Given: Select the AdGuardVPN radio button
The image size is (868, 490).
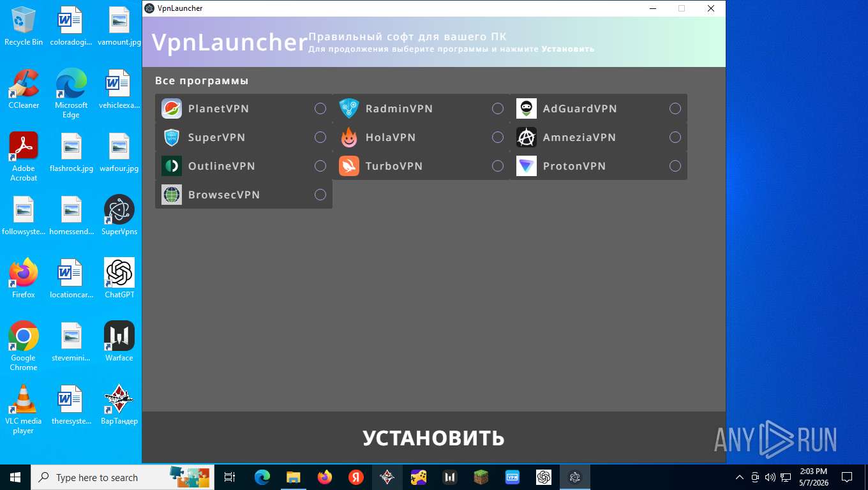Looking at the screenshot, I should tap(675, 108).
